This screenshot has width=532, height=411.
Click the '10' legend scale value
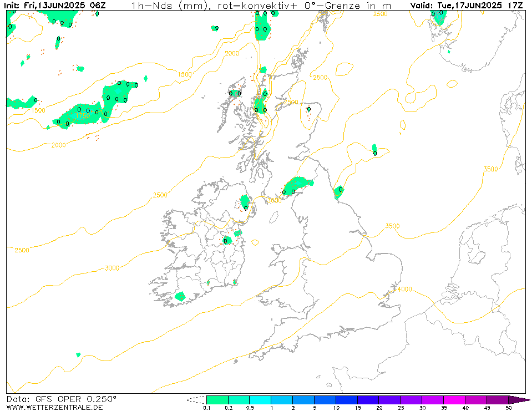point(336,408)
